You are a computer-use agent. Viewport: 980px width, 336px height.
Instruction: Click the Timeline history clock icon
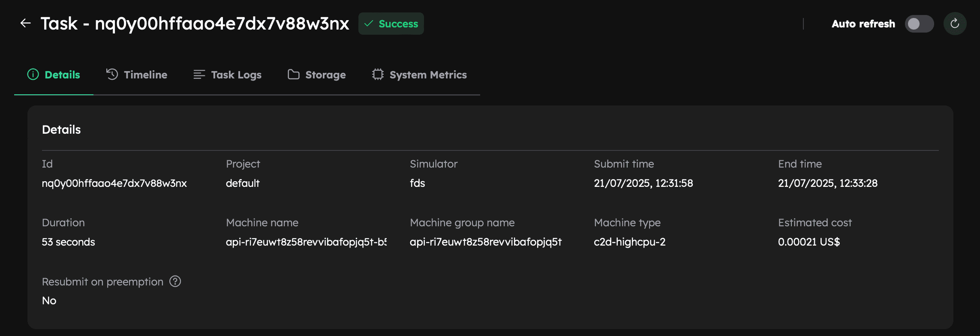pos(112,75)
